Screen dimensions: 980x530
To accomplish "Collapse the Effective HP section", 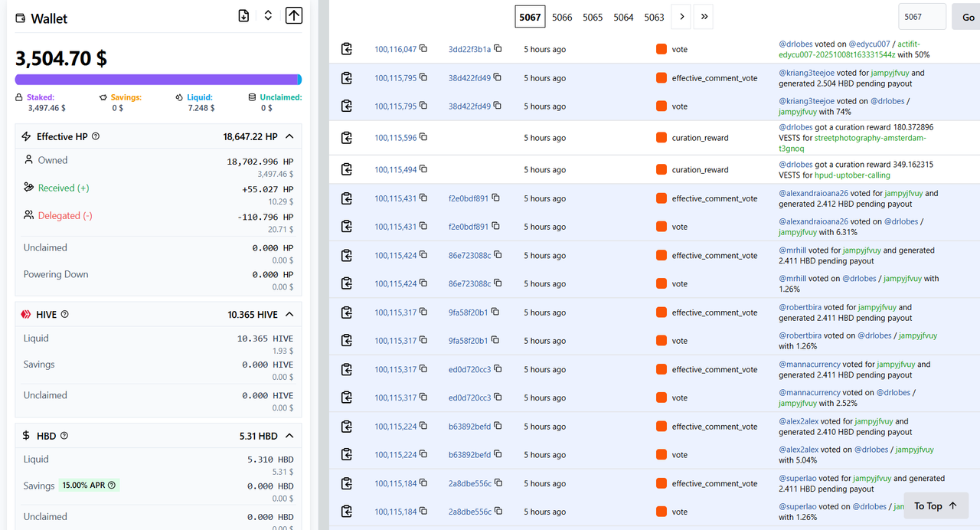I will point(289,136).
